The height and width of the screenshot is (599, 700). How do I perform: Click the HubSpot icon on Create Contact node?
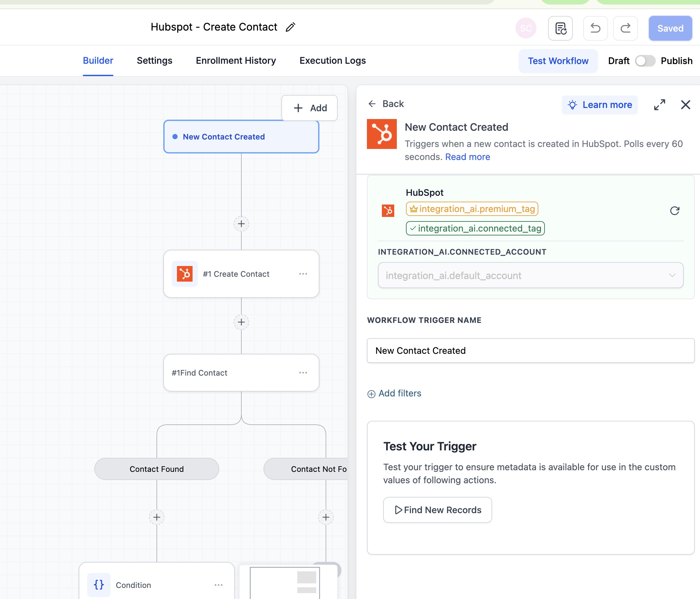[184, 274]
